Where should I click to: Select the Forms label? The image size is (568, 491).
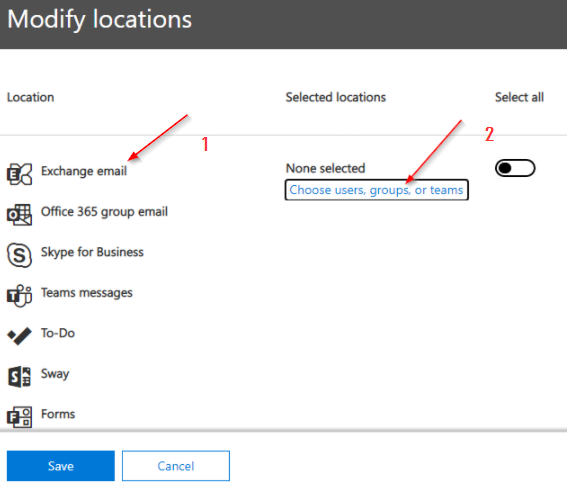pyautogui.click(x=58, y=414)
